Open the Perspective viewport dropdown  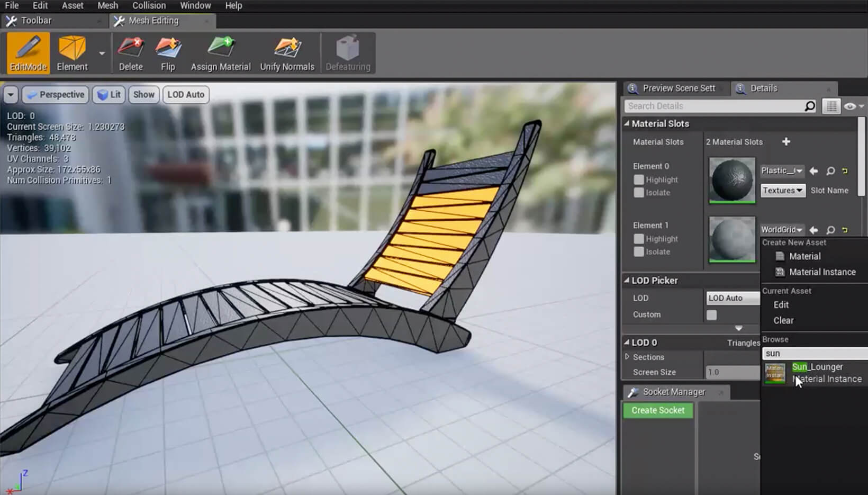55,94
